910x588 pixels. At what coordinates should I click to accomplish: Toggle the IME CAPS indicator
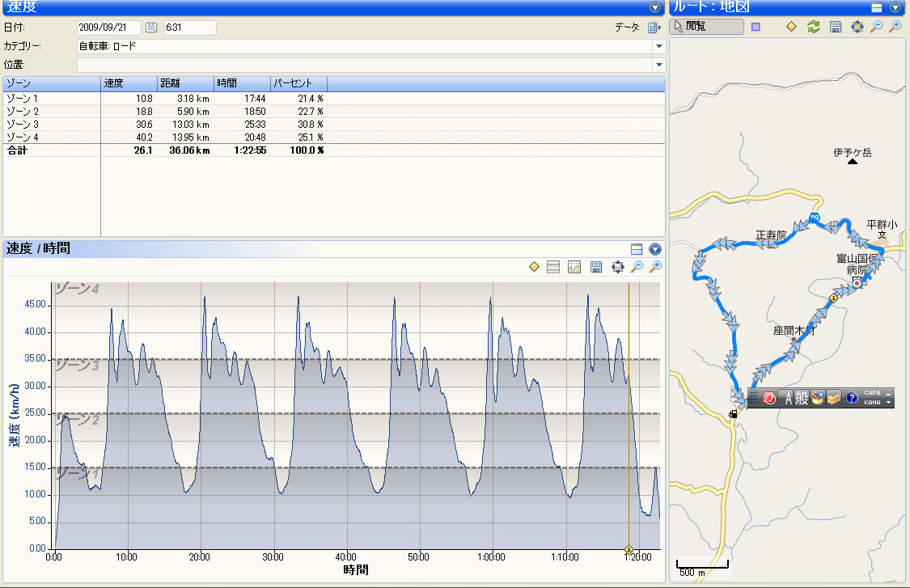point(872,393)
